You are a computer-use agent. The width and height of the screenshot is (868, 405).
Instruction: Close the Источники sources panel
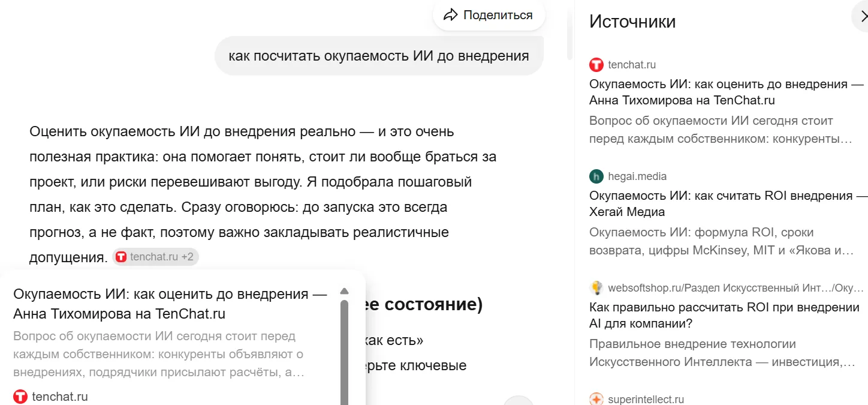863,16
